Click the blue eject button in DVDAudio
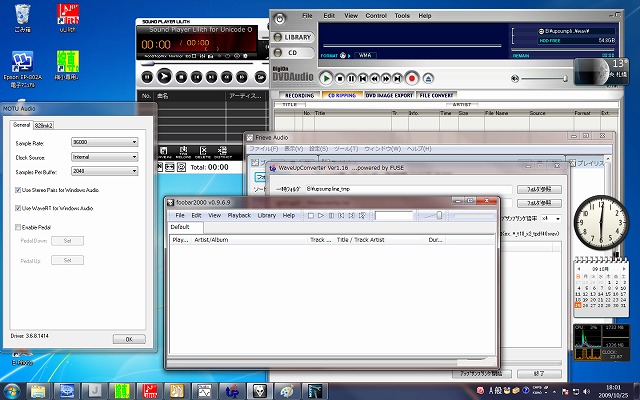The width and height of the screenshot is (640, 400). (428, 78)
